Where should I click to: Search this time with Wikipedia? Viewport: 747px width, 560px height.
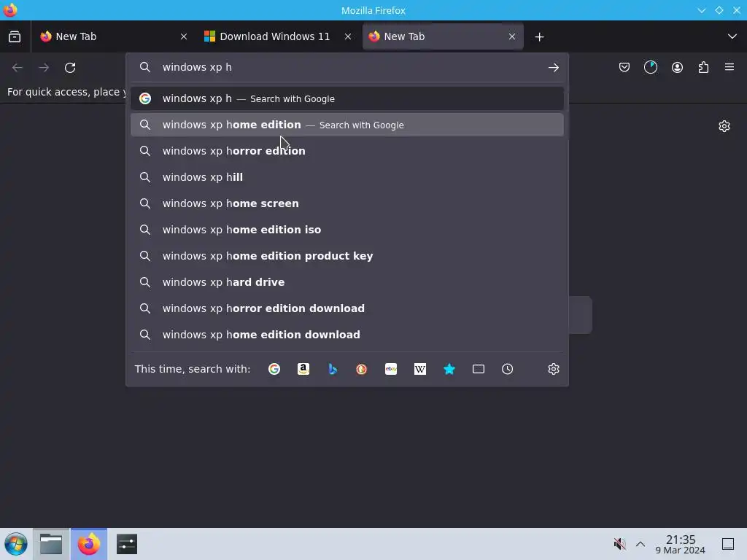pyautogui.click(x=420, y=369)
